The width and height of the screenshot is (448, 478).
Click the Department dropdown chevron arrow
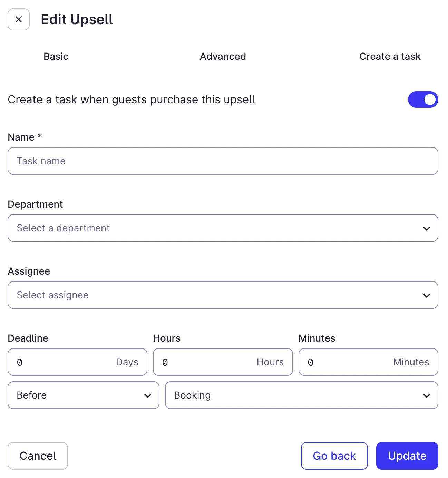pyautogui.click(x=427, y=228)
